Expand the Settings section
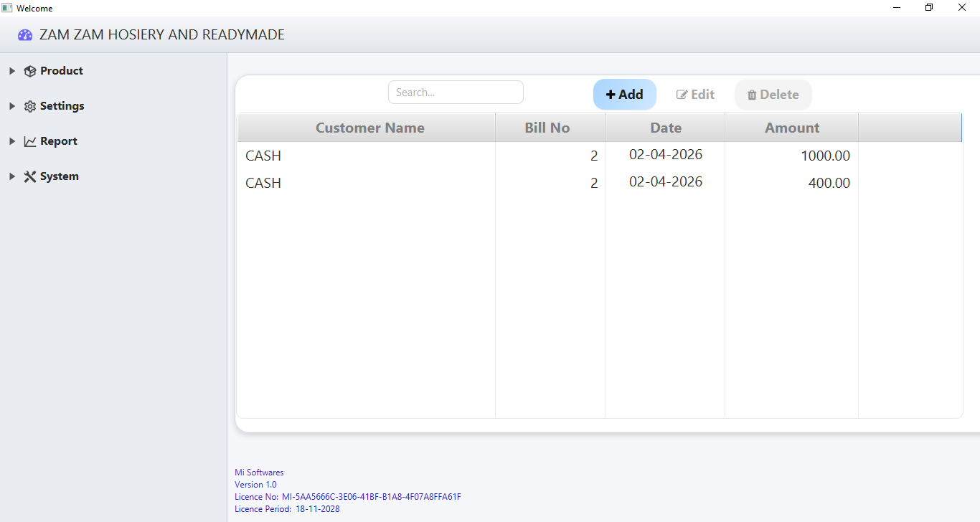 [x=11, y=105]
